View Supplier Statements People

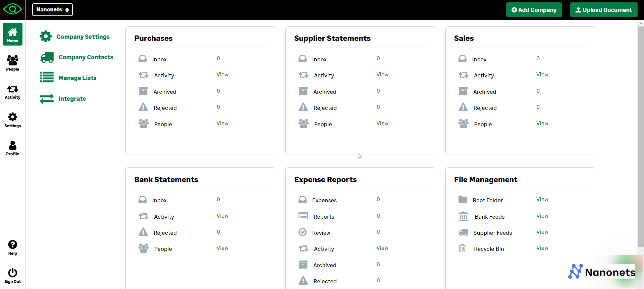tap(382, 123)
